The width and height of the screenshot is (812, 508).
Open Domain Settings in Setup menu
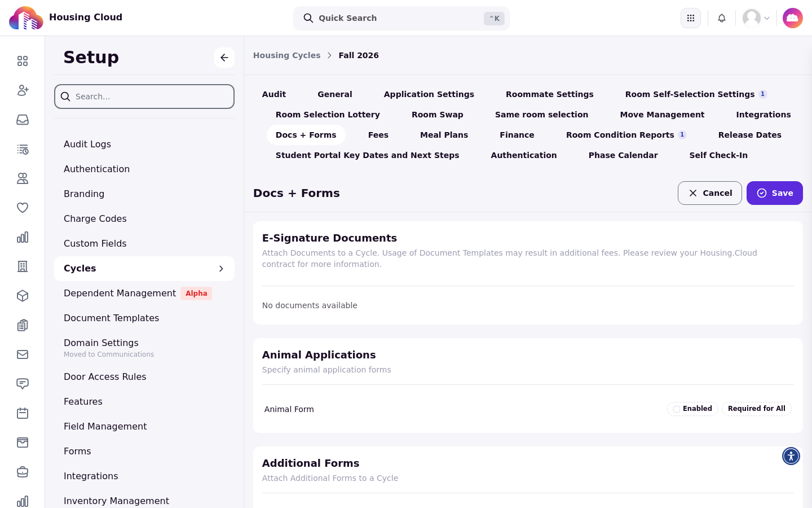pos(144,348)
